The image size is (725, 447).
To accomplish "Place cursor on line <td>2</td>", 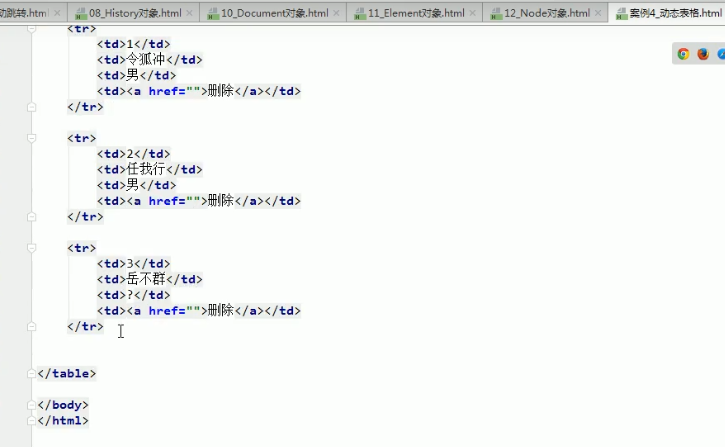I will [x=134, y=154].
